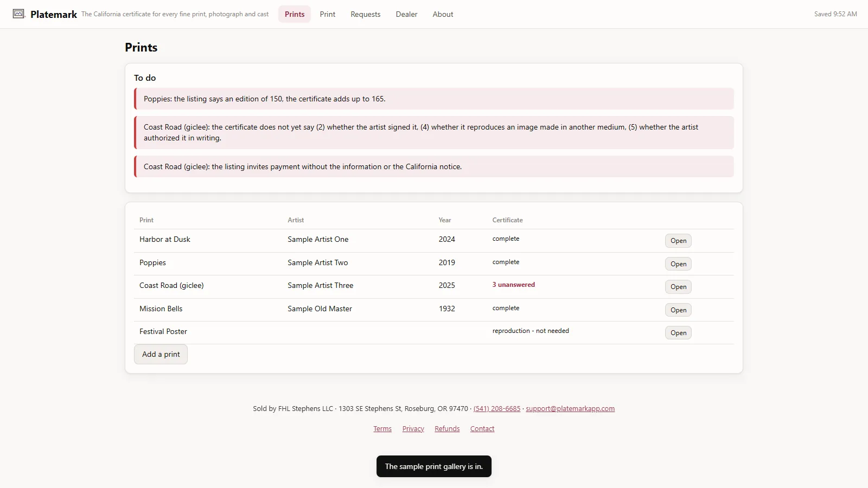The image size is (868, 488).
Task: Open the Terms link in footer
Action: point(382,429)
